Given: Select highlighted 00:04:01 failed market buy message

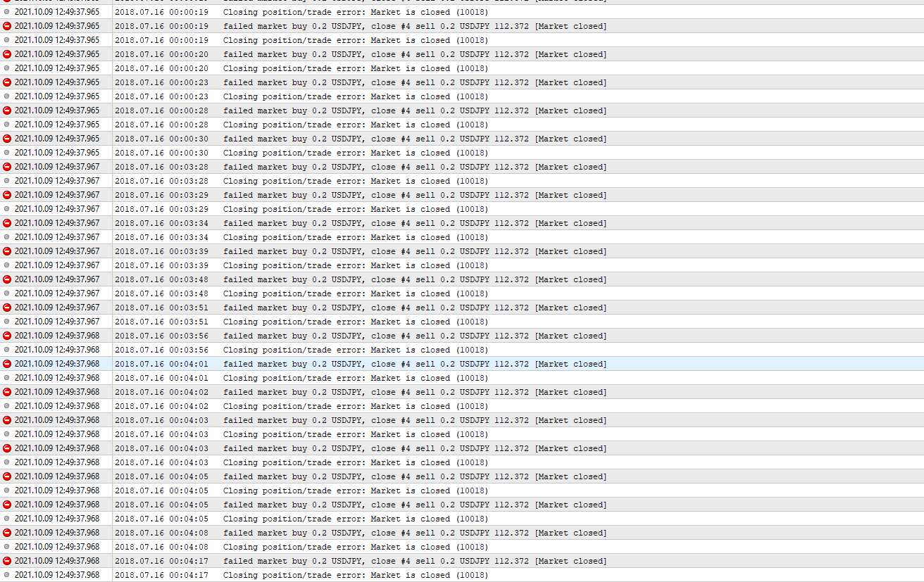Looking at the screenshot, I should pyautogui.click(x=415, y=364).
